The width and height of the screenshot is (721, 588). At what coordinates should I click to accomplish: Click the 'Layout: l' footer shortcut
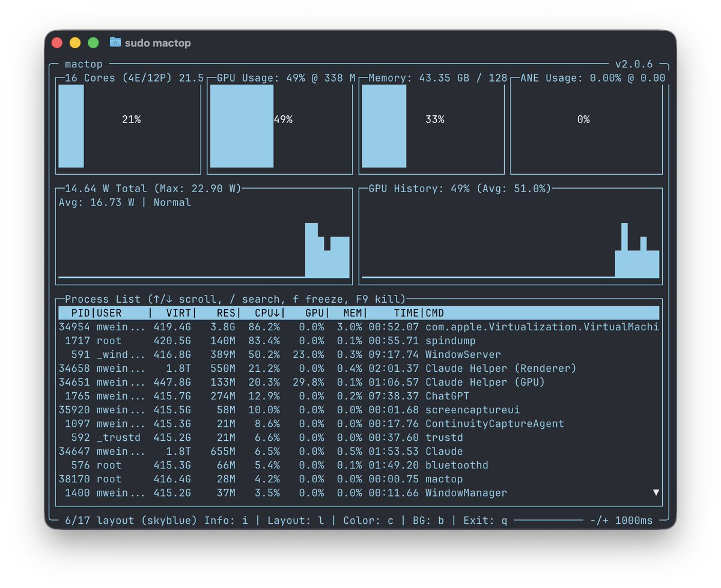point(296,520)
